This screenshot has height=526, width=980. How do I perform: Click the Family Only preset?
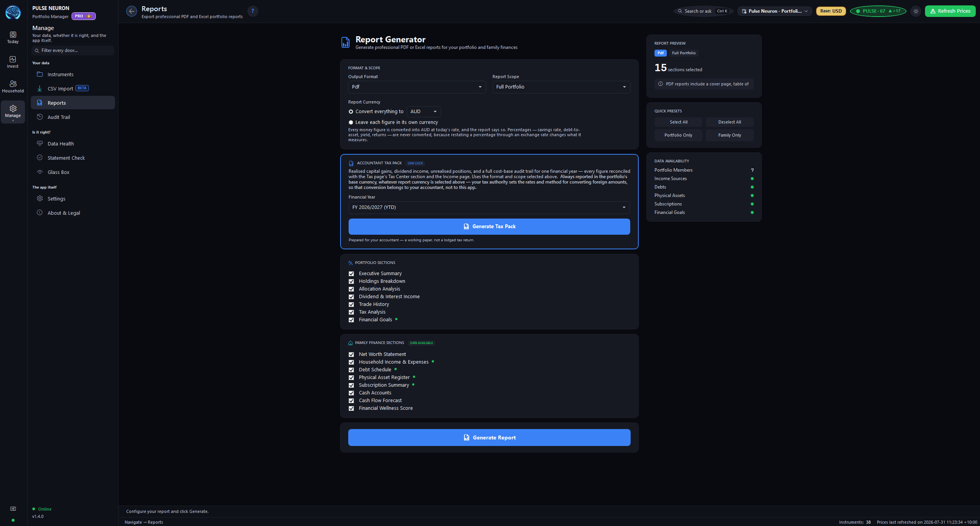point(730,135)
